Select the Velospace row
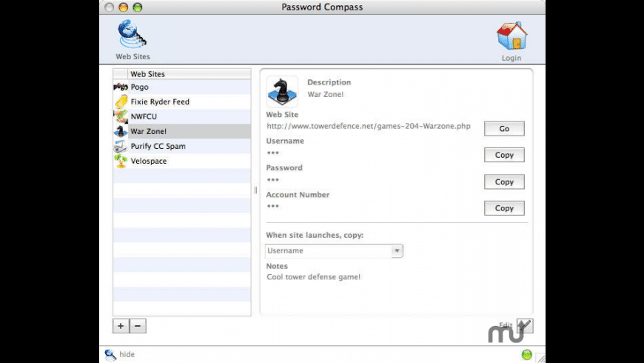 coord(182,161)
